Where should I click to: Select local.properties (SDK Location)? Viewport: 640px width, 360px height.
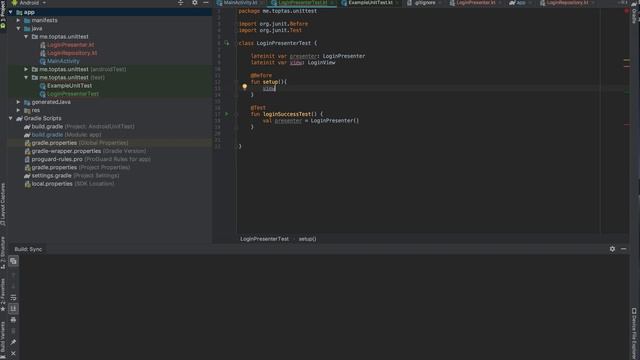click(x=73, y=184)
